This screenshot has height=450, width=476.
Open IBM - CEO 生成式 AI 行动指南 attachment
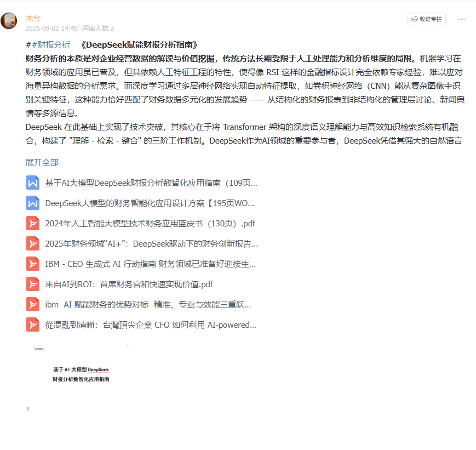pos(150,264)
